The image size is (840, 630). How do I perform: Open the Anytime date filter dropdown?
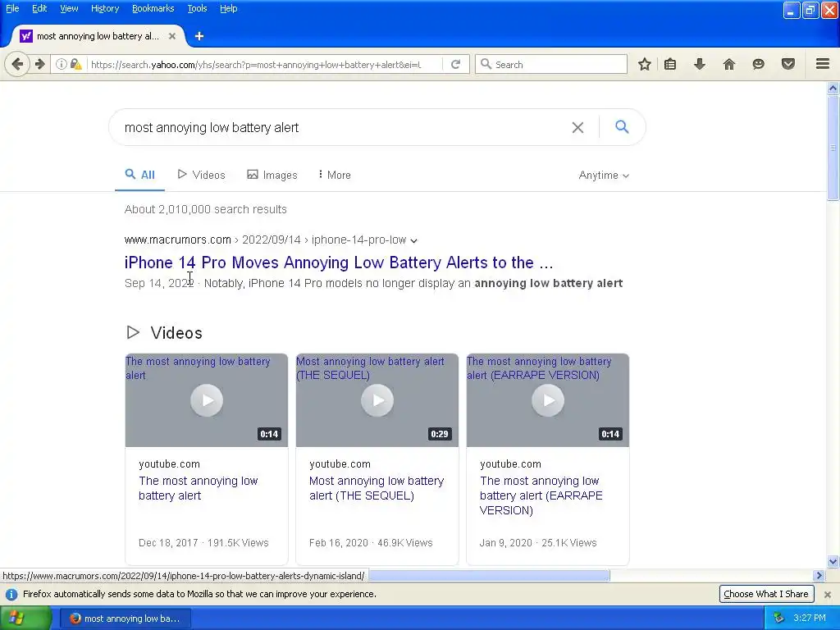click(x=604, y=176)
